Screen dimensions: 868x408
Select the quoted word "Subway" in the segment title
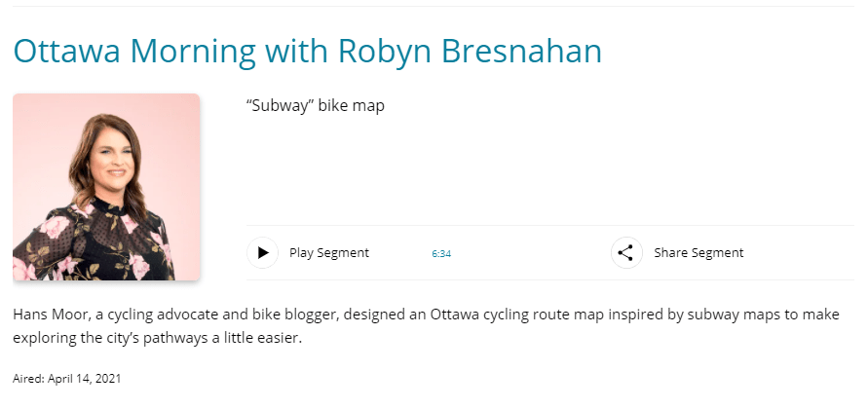[281, 105]
